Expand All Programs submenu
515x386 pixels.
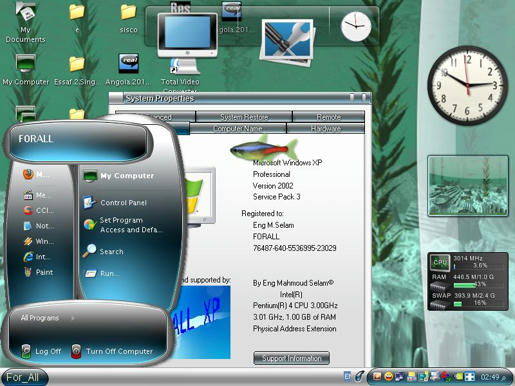tap(47, 318)
